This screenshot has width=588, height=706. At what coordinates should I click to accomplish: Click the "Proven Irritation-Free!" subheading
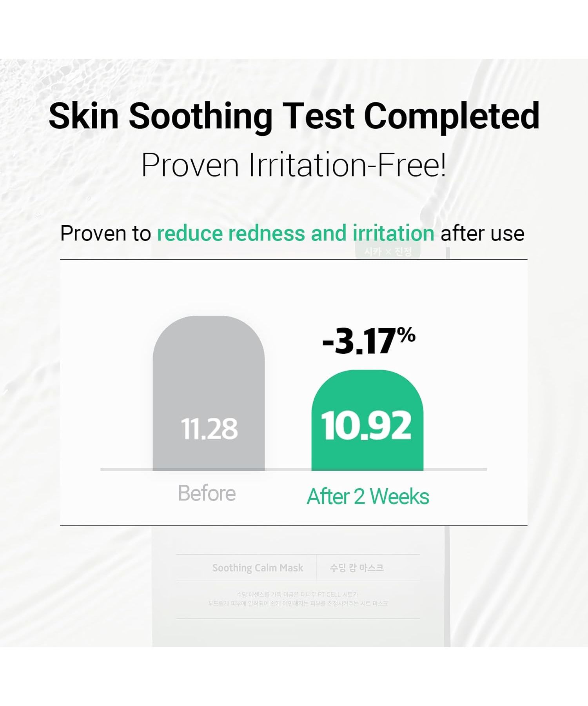294,165
